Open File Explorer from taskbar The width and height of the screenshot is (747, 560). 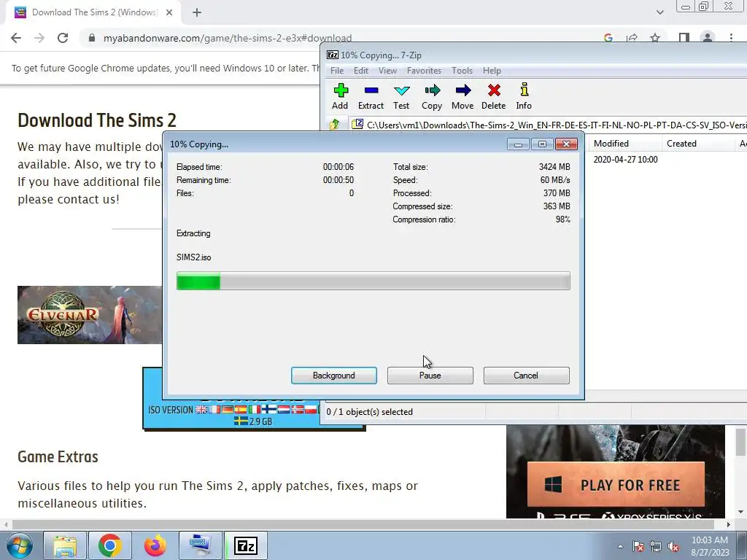(65, 545)
